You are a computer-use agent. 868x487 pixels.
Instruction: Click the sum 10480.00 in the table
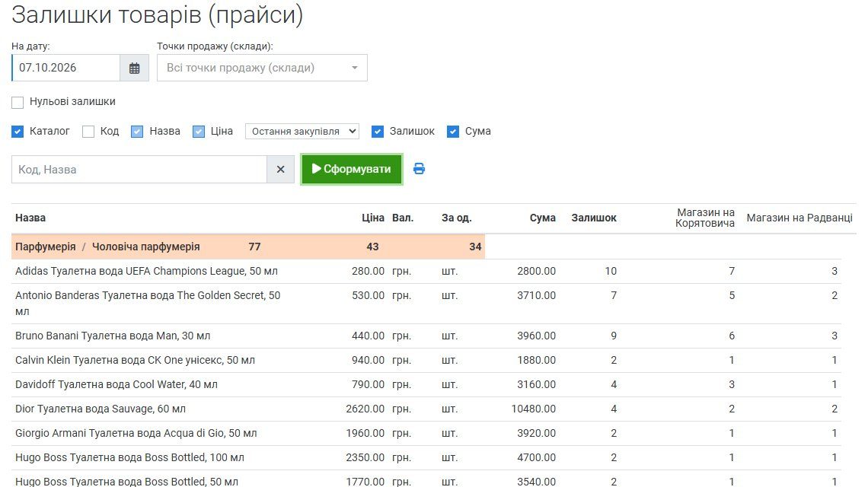click(x=533, y=409)
